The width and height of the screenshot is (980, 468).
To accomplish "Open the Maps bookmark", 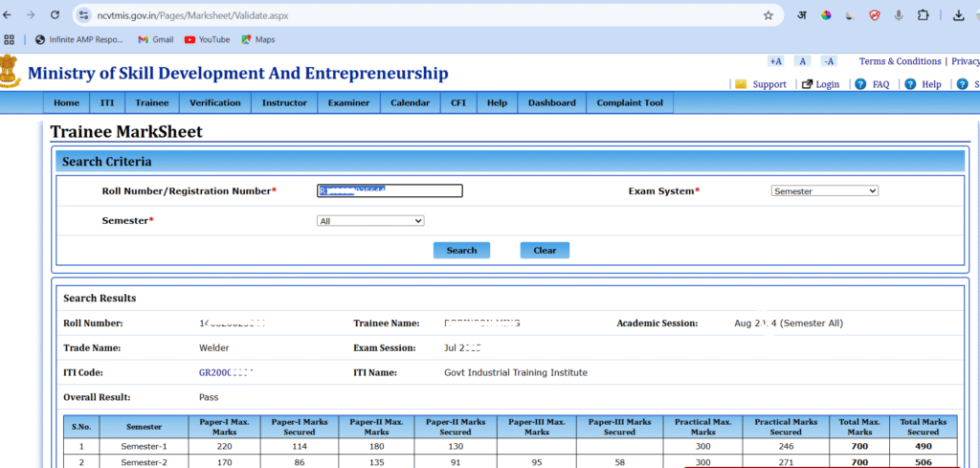I will point(258,39).
